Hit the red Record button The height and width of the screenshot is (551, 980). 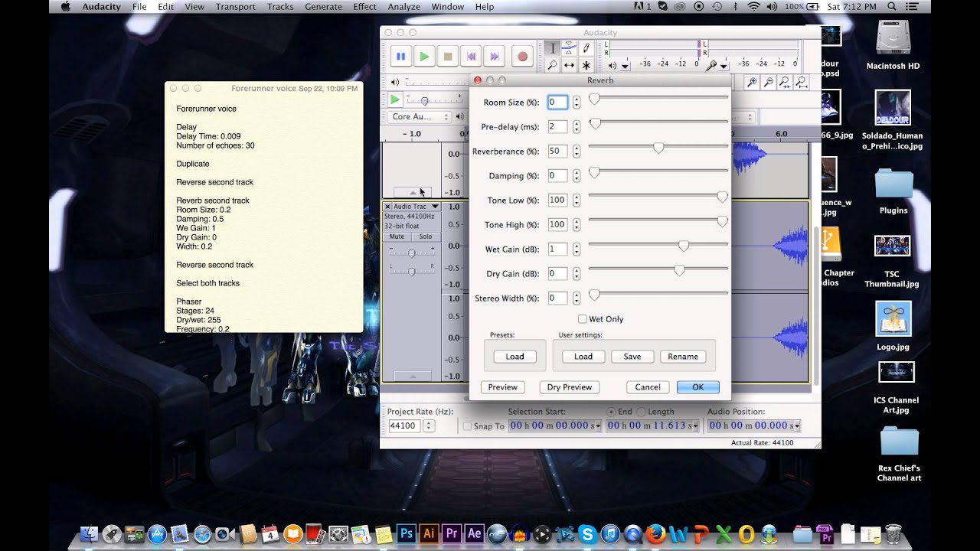[522, 56]
